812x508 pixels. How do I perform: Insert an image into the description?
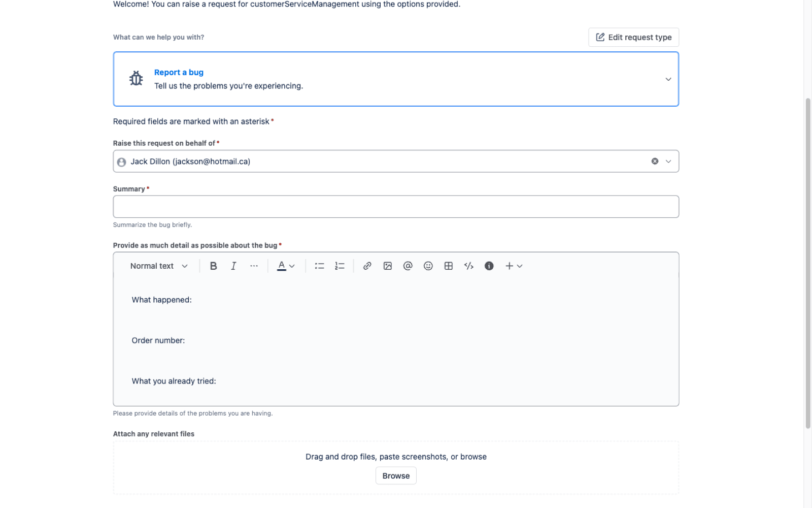click(387, 266)
